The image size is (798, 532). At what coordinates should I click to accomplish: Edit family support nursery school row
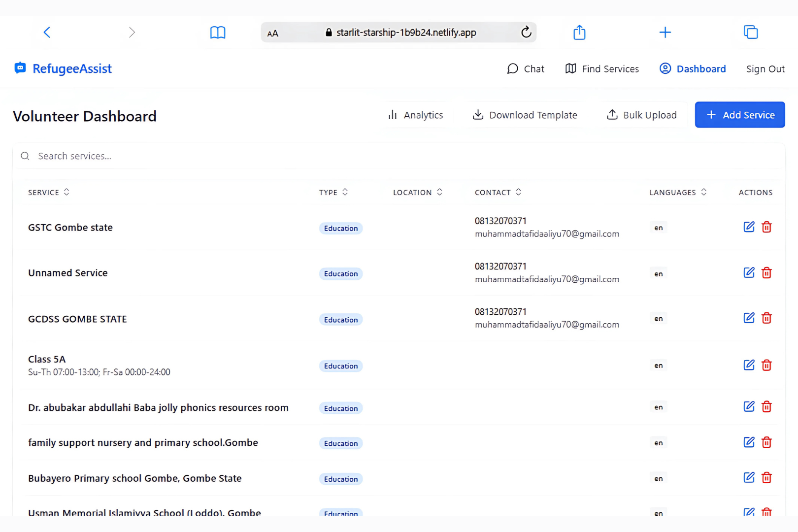click(x=749, y=442)
